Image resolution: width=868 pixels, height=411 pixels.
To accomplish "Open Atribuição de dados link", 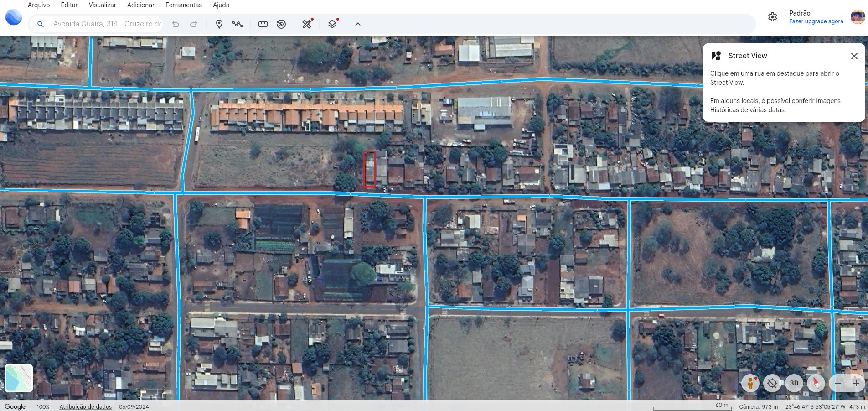I will pos(85,406).
